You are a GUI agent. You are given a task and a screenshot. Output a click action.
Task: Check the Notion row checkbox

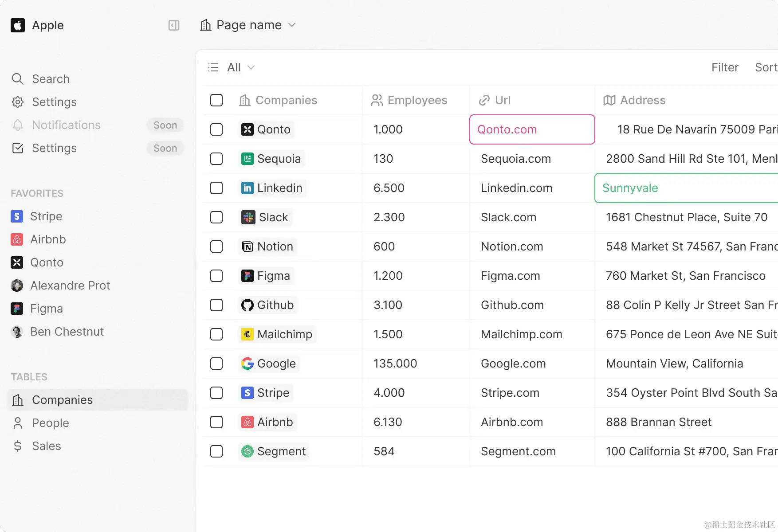(216, 246)
